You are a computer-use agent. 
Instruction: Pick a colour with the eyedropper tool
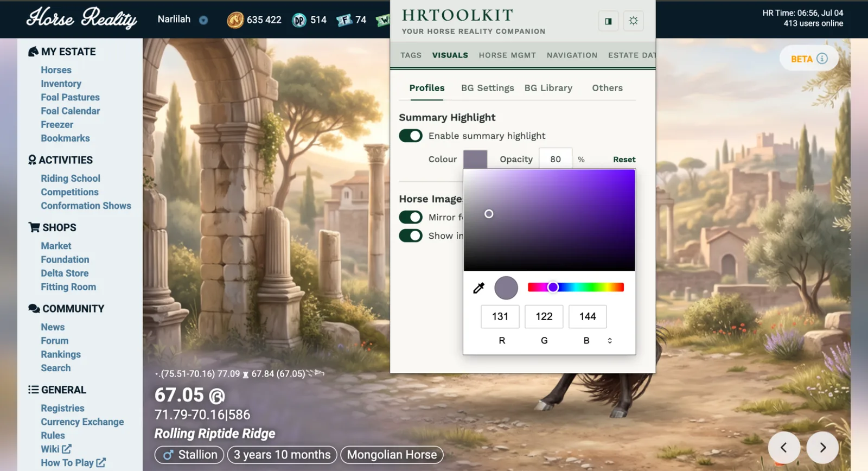point(478,288)
